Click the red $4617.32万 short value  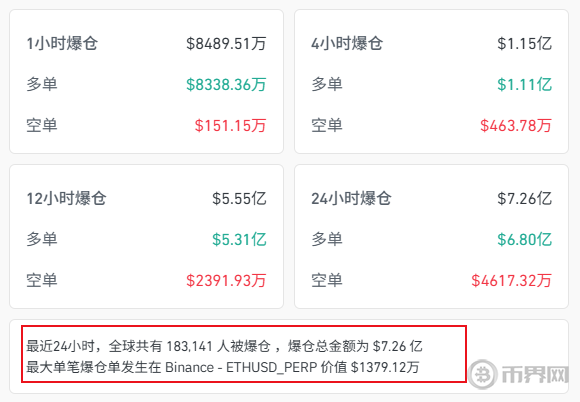(x=511, y=280)
